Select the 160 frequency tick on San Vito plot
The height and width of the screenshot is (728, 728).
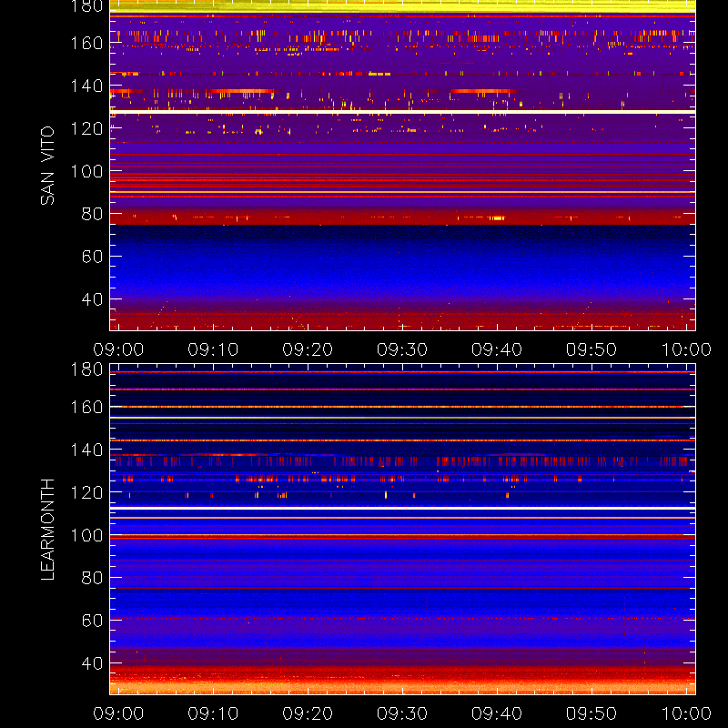tap(86, 43)
